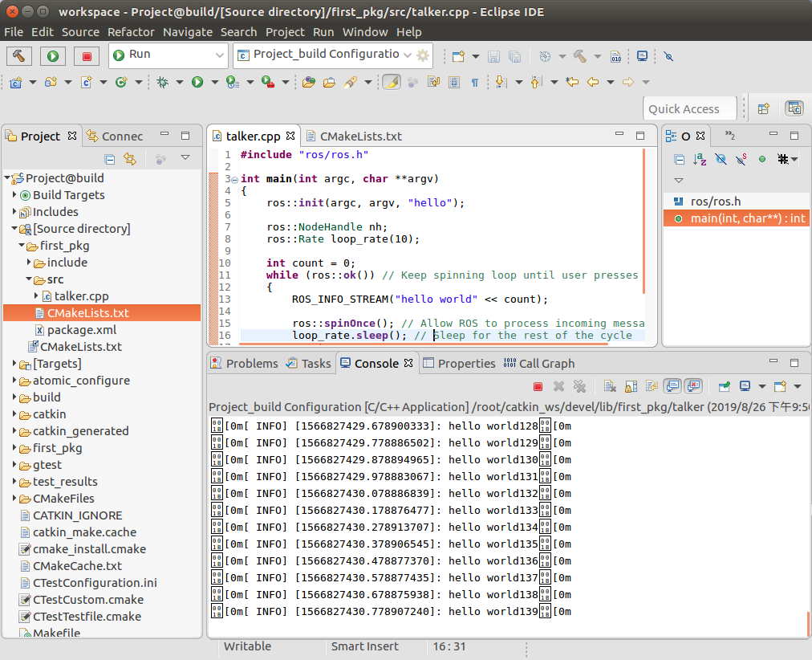This screenshot has height=660, width=812.
Task: Toggle Mark Occurrences highlighter in toolbar
Action: click(391, 82)
